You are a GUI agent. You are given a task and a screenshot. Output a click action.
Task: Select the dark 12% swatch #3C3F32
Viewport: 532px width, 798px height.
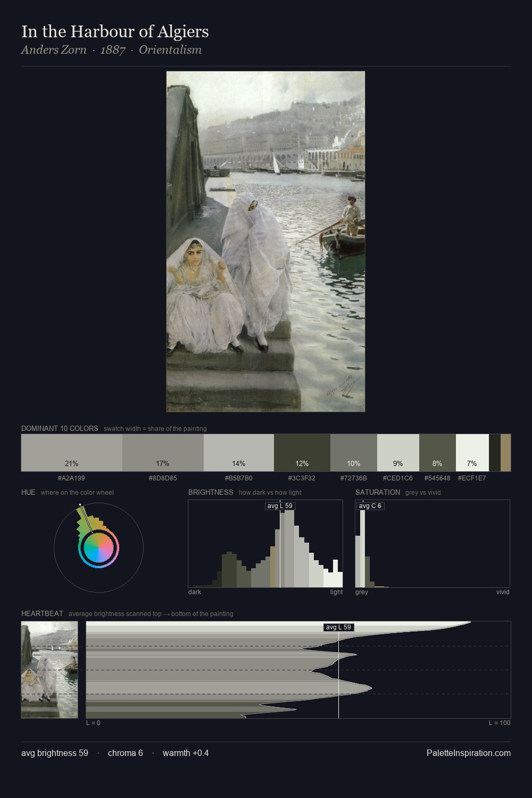(302, 453)
